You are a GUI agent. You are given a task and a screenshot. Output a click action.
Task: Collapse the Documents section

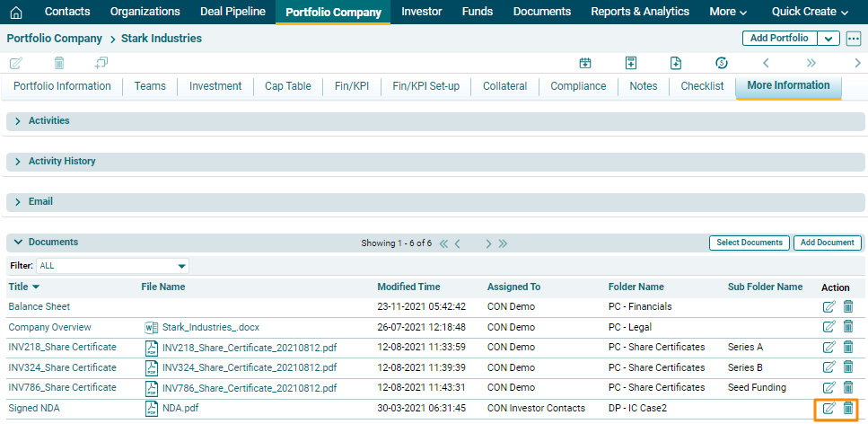tap(17, 243)
